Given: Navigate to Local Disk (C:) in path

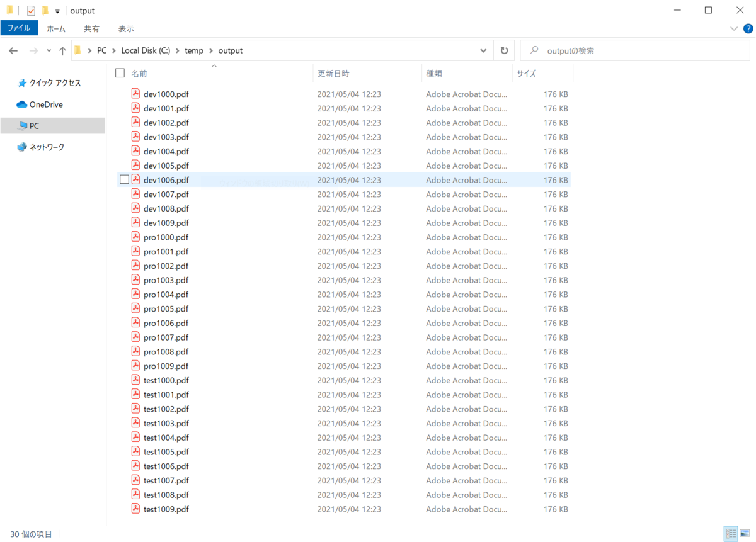Looking at the screenshot, I should coord(146,50).
